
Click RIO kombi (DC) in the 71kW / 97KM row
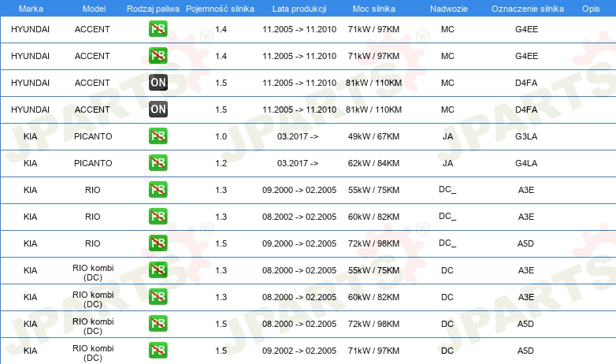(x=93, y=353)
